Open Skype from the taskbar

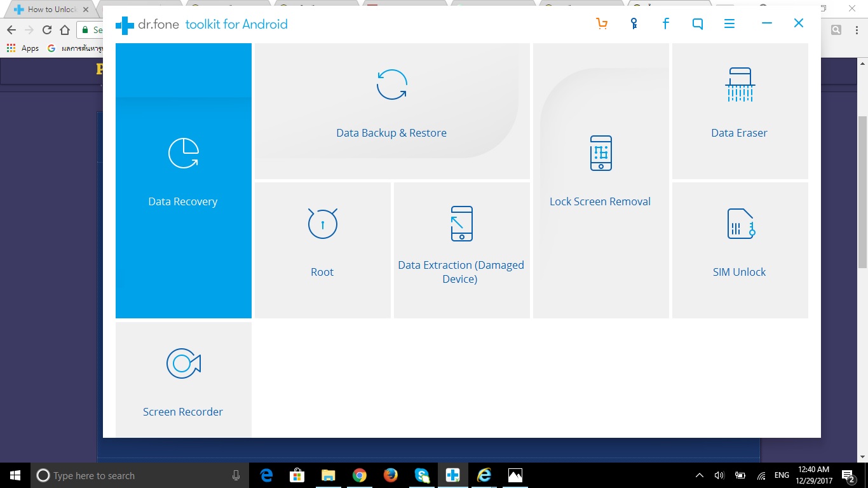[x=421, y=475]
